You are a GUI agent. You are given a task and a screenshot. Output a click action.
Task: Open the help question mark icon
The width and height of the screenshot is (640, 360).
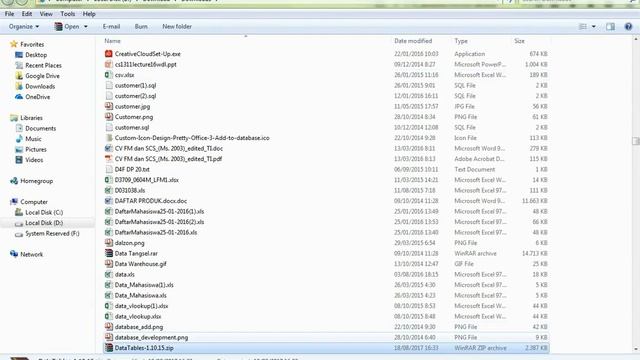tap(629, 27)
